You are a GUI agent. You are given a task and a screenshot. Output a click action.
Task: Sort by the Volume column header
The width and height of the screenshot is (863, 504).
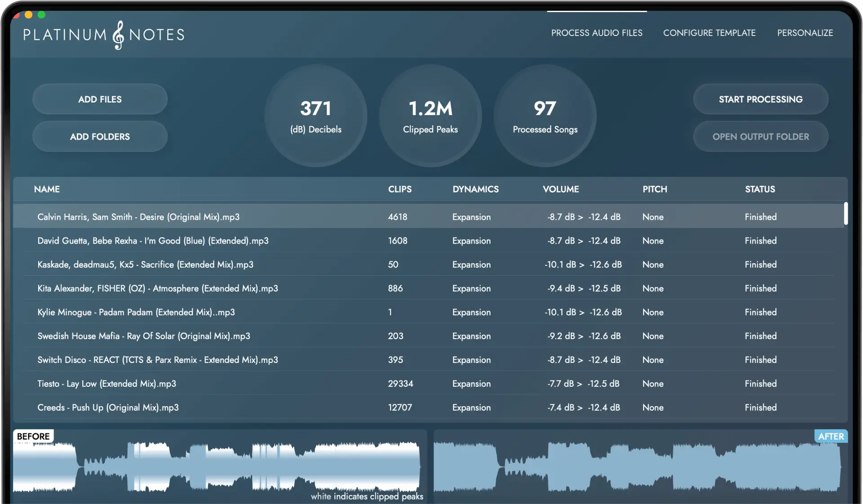tap(561, 189)
